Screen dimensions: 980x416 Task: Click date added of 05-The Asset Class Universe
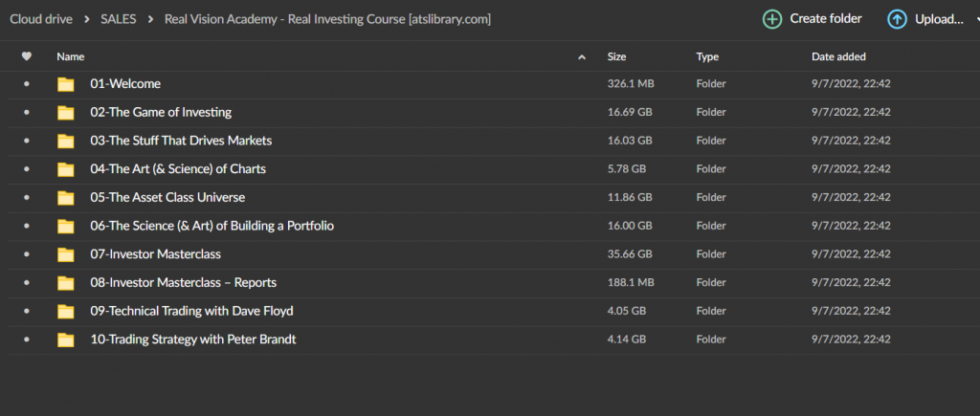click(x=851, y=197)
